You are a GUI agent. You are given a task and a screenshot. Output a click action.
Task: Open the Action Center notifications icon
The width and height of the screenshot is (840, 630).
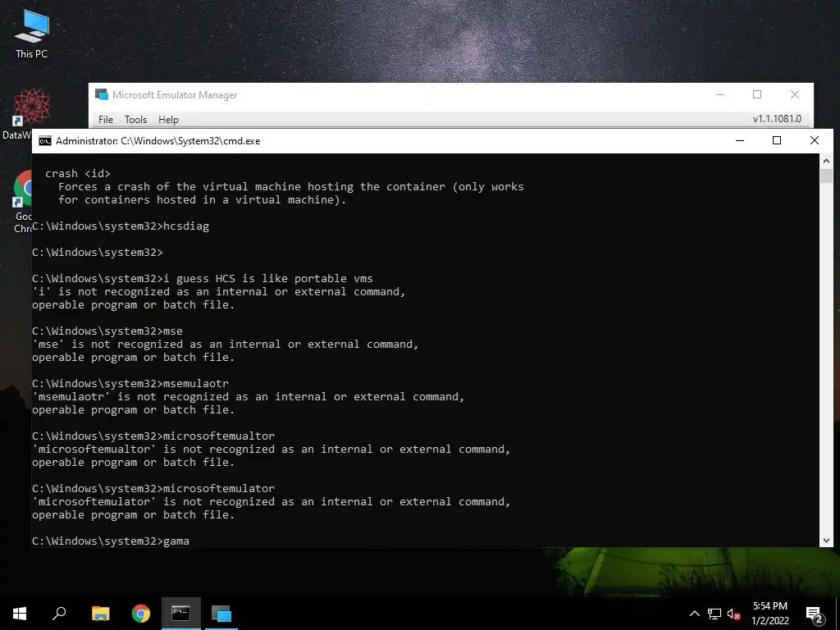815,614
